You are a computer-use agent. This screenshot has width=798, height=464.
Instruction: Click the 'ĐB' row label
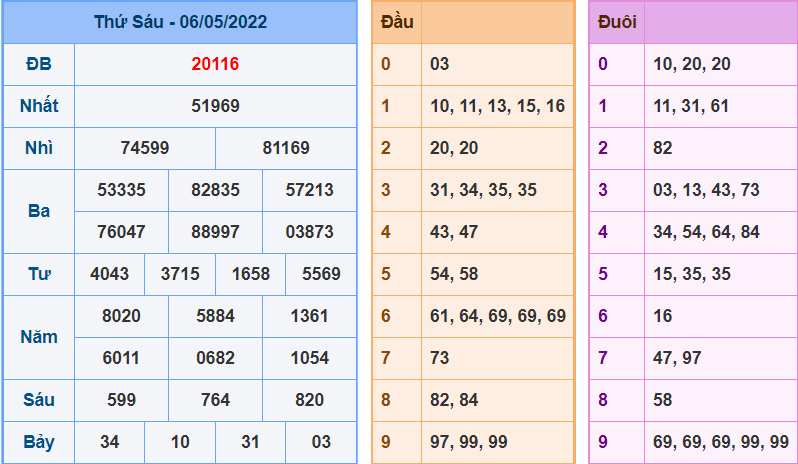click(x=39, y=64)
